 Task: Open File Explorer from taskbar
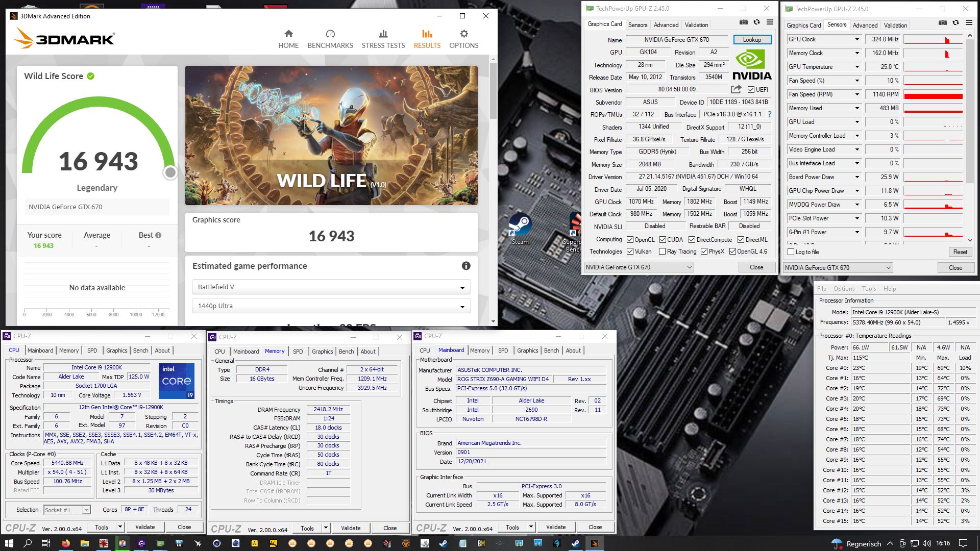click(85, 543)
